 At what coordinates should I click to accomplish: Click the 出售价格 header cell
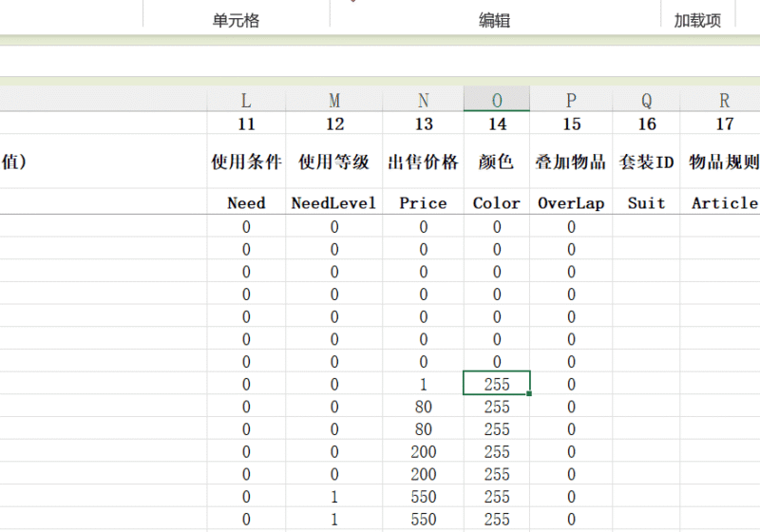pos(424,161)
